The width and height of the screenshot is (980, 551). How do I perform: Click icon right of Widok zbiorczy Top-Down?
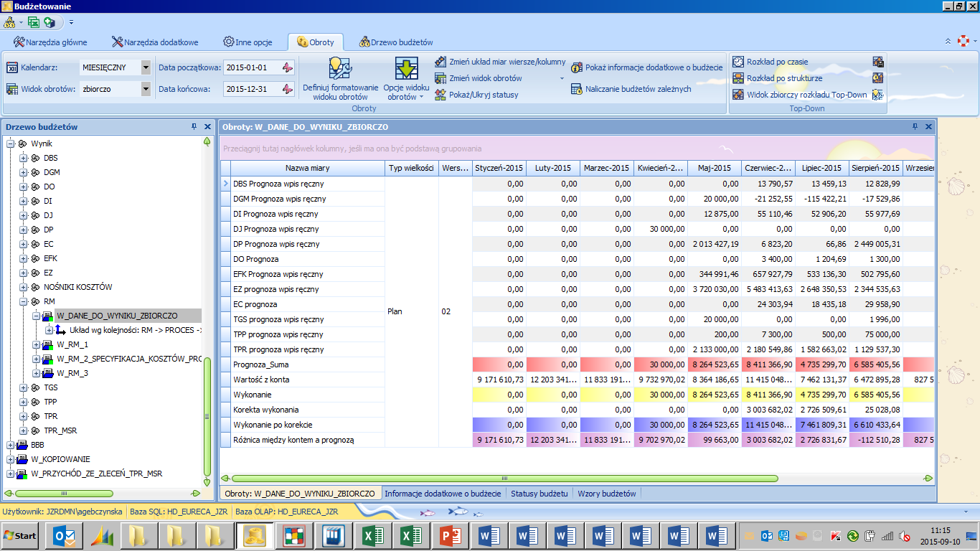pyautogui.click(x=877, y=95)
